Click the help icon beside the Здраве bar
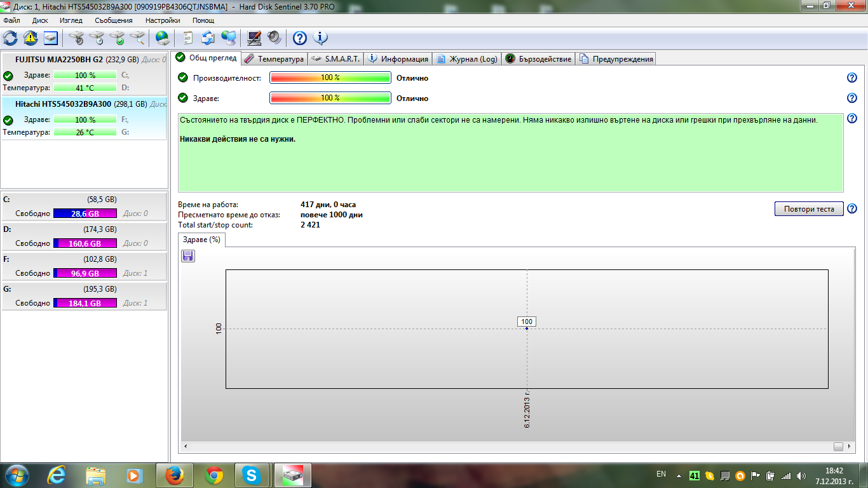 click(852, 98)
